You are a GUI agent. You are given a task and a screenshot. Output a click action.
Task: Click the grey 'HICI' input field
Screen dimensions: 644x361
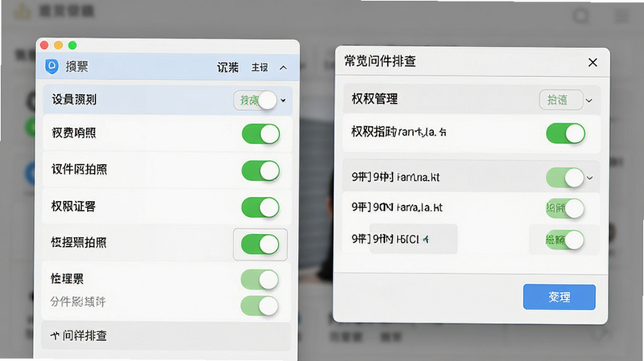click(x=413, y=239)
